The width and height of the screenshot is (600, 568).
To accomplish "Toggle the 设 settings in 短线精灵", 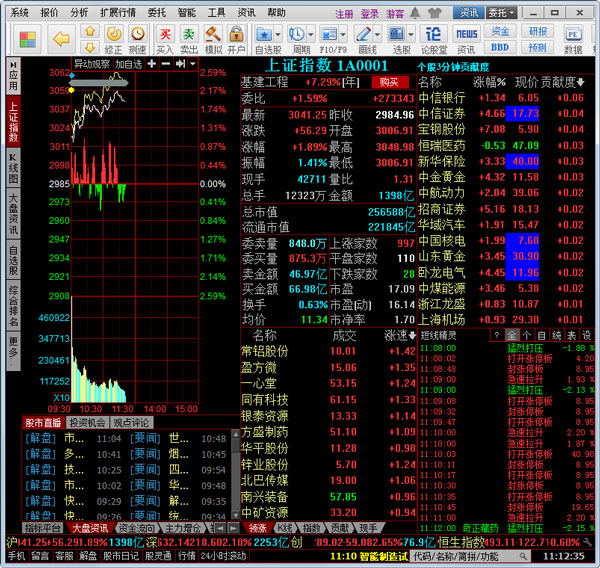I will point(586,336).
